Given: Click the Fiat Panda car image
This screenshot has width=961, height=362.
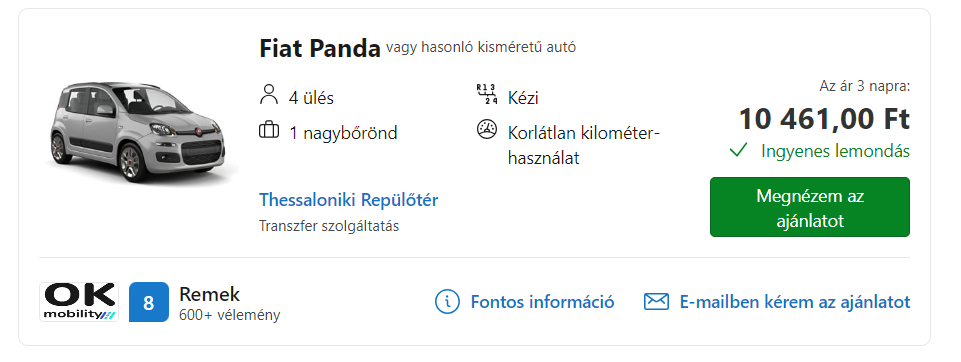Looking at the screenshot, I should [139, 130].
